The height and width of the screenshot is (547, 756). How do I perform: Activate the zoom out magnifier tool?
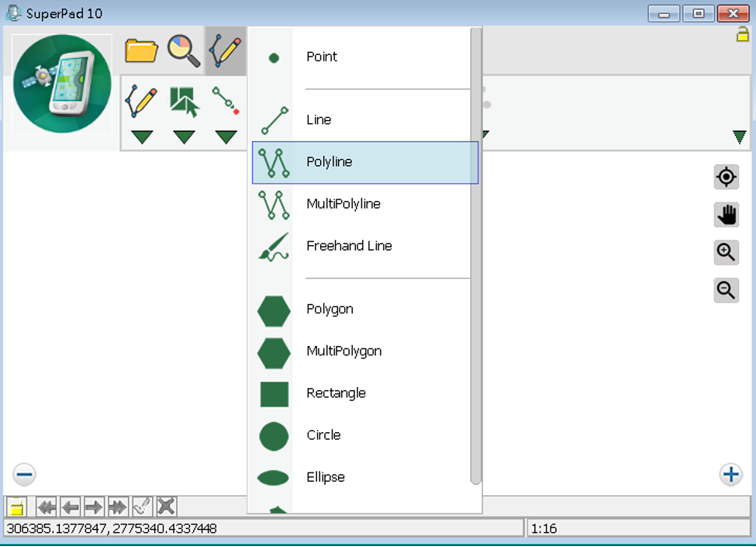point(726,290)
